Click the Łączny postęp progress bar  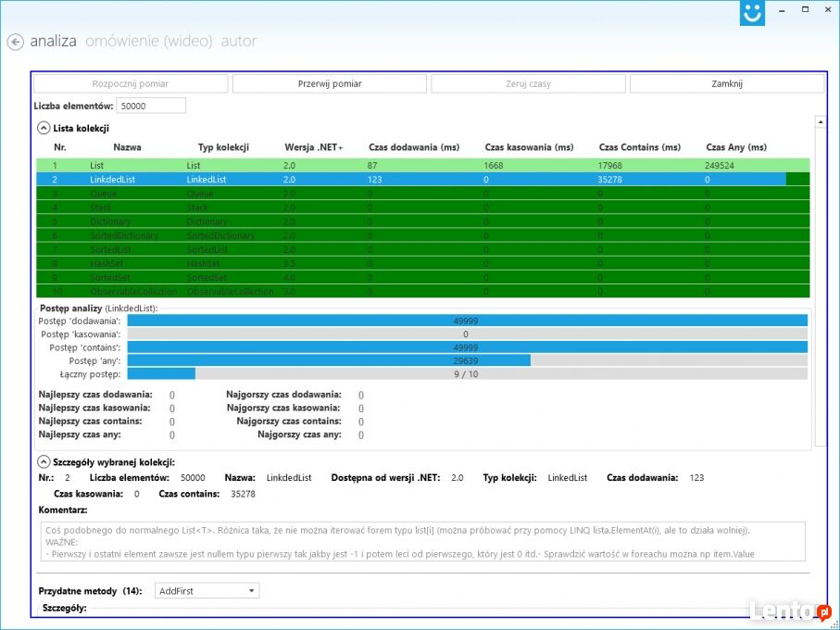467,374
